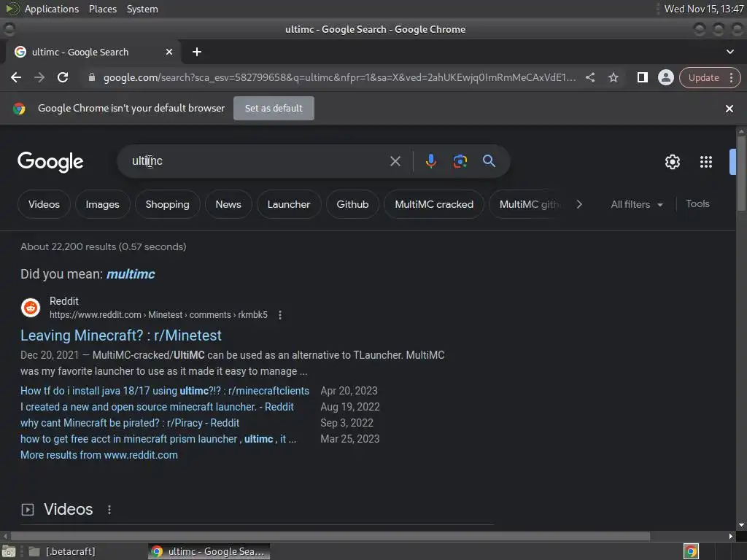Share this page using the share icon
Viewport: 747px width, 560px height.
(x=589, y=77)
